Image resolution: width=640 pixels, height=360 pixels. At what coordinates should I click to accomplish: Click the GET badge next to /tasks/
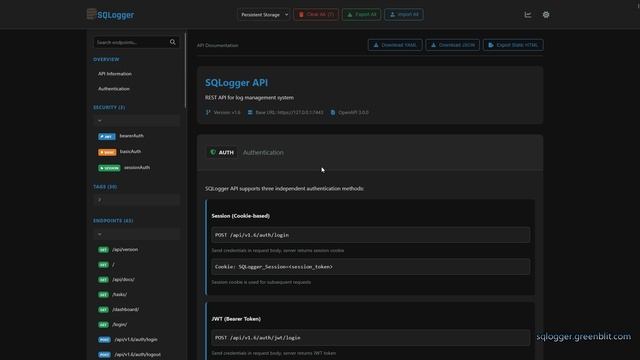tap(103, 294)
